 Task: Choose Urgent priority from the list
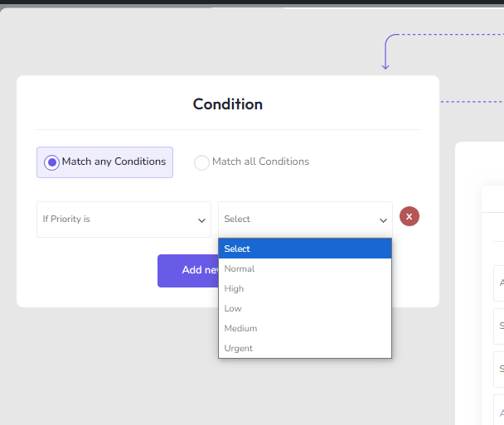pos(305,348)
